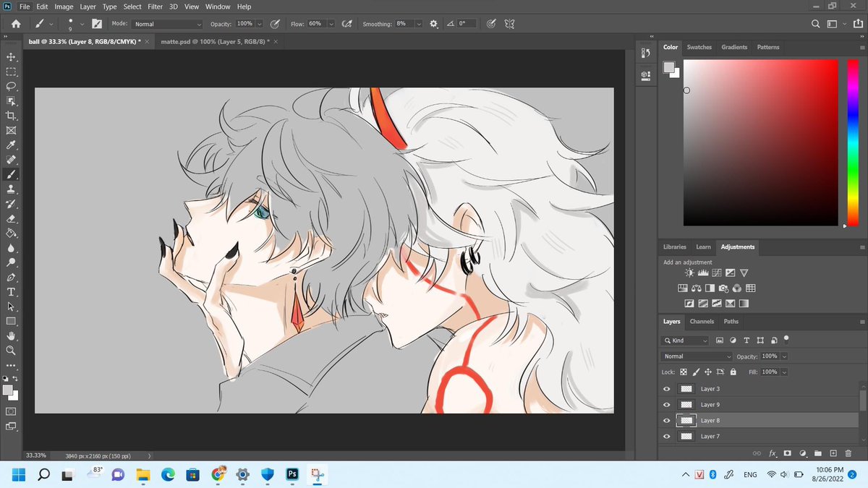Switch to the Swatches tab
Viewport: 868px width, 488px height.
tap(699, 47)
